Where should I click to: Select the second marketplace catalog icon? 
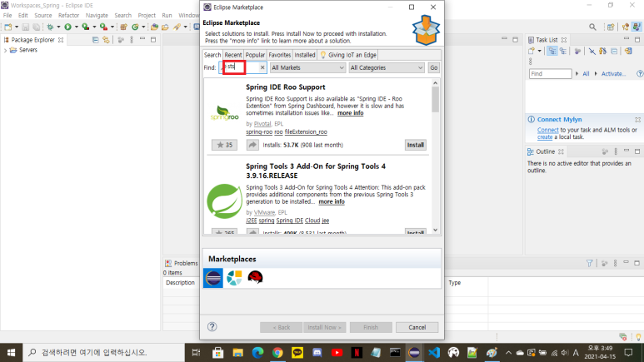pyautogui.click(x=234, y=278)
